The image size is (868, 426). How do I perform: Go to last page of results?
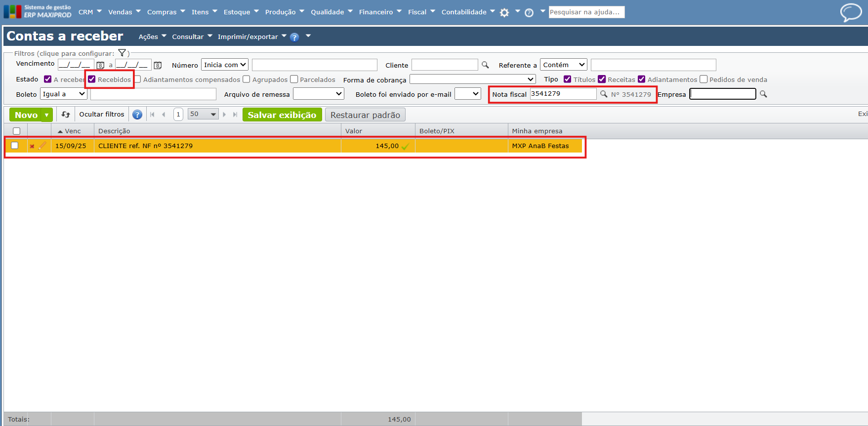pos(235,115)
